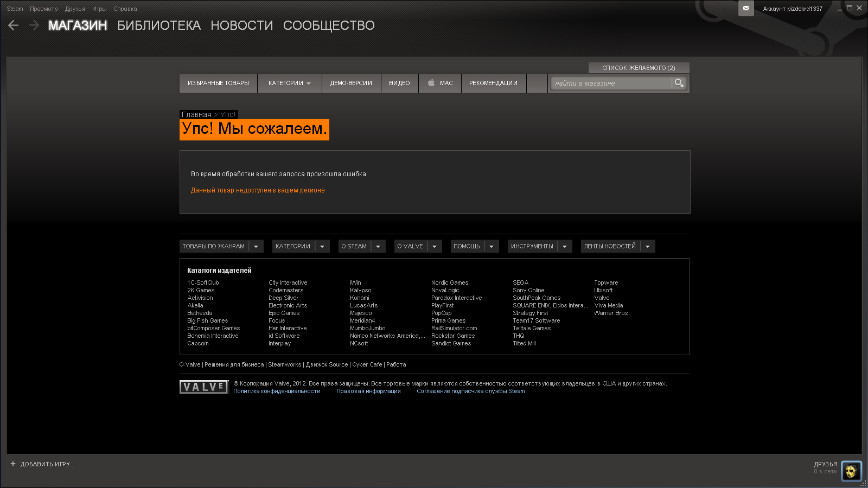Open the THQ publisher catalog

(x=519, y=336)
